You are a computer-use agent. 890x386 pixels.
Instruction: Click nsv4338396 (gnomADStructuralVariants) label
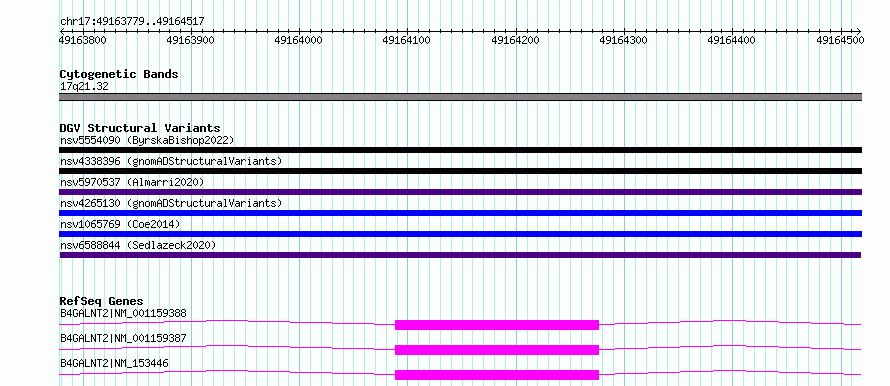coord(171,161)
